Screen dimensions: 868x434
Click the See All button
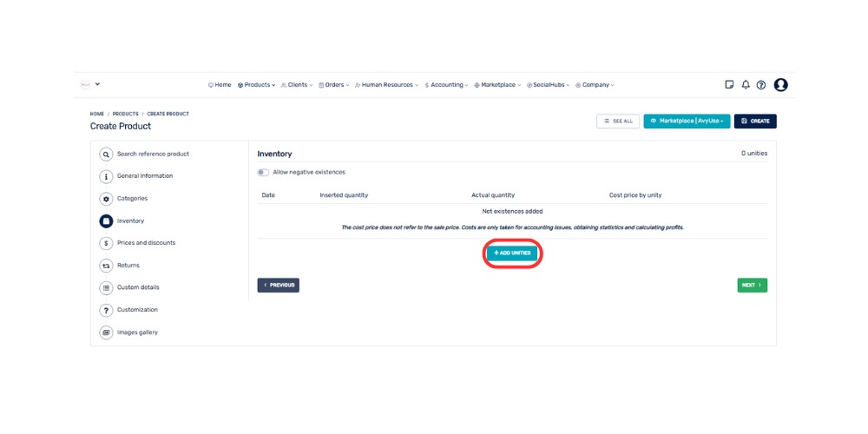[x=618, y=122]
